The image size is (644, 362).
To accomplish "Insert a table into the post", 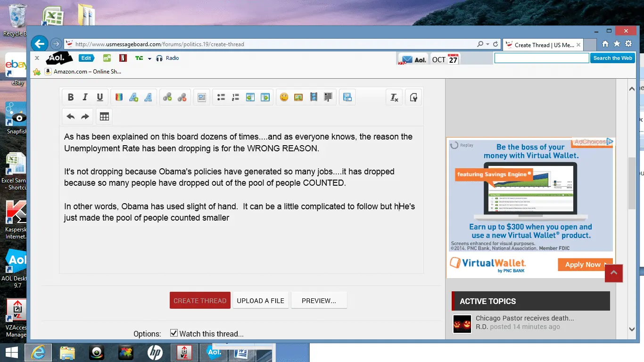I will click(105, 116).
